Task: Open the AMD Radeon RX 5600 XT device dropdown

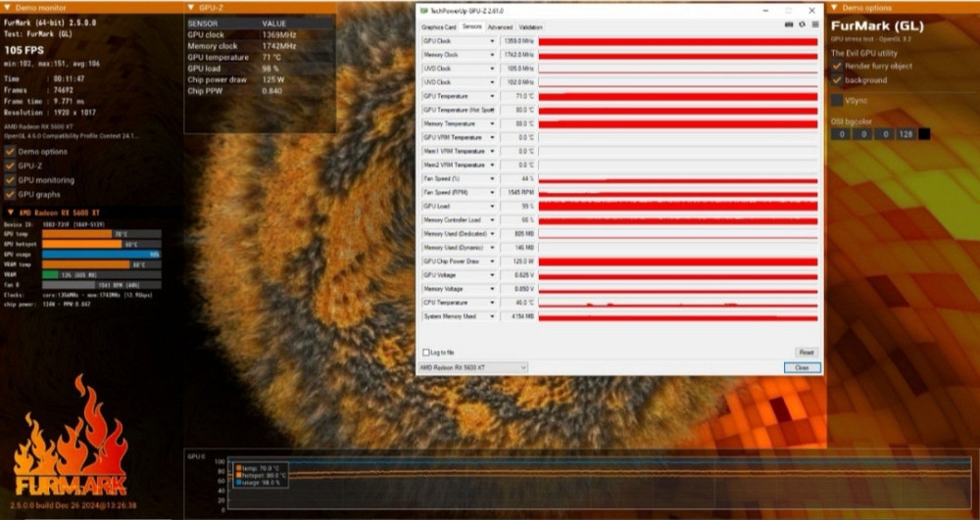Action: pyautogui.click(x=522, y=367)
